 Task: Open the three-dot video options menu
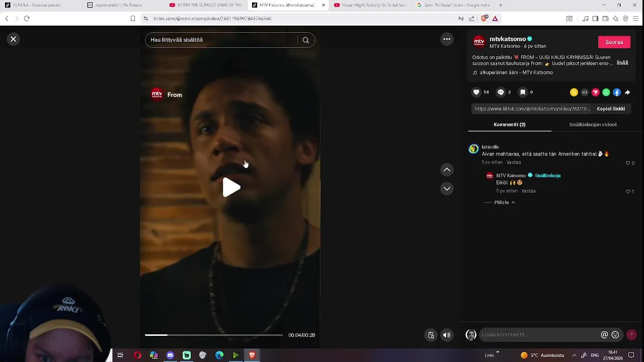[x=447, y=39]
